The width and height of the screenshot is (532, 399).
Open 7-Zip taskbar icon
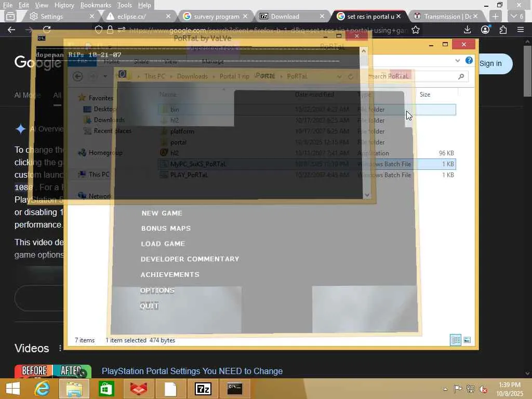click(203, 389)
